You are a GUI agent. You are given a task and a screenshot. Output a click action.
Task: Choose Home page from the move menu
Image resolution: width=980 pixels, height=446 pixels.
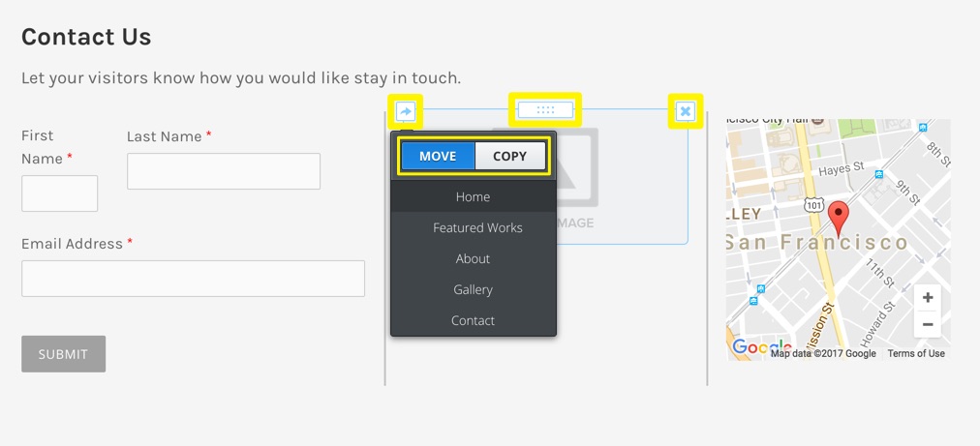(474, 196)
